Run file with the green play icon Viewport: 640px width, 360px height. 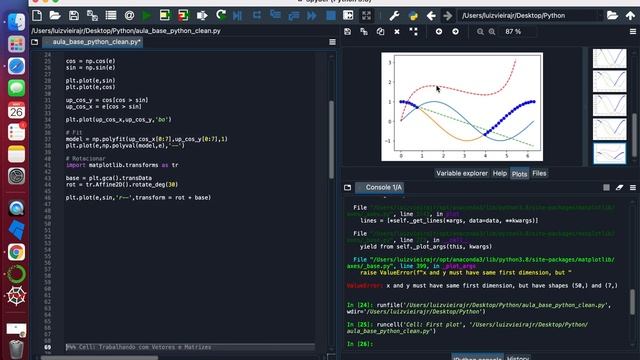146,16
